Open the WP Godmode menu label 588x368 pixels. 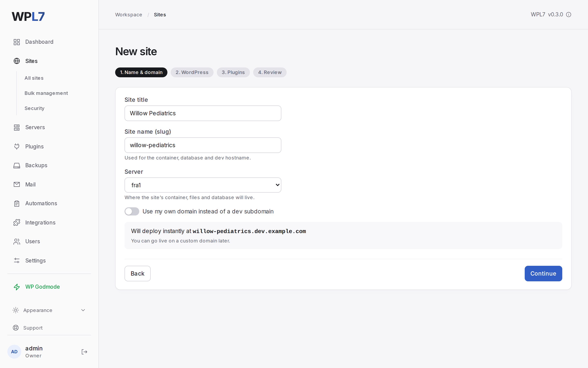click(x=42, y=287)
